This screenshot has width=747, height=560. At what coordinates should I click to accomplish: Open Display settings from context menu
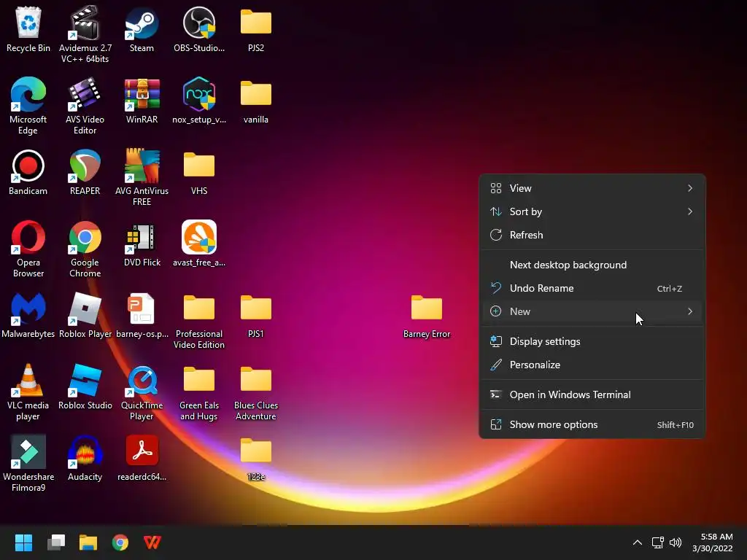[592, 341]
